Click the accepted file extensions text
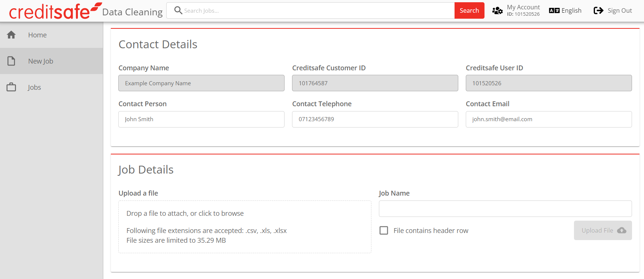Image resolution: width=644 pixels, height=279 pixels. pyautogui.click(x=207, y=231)
